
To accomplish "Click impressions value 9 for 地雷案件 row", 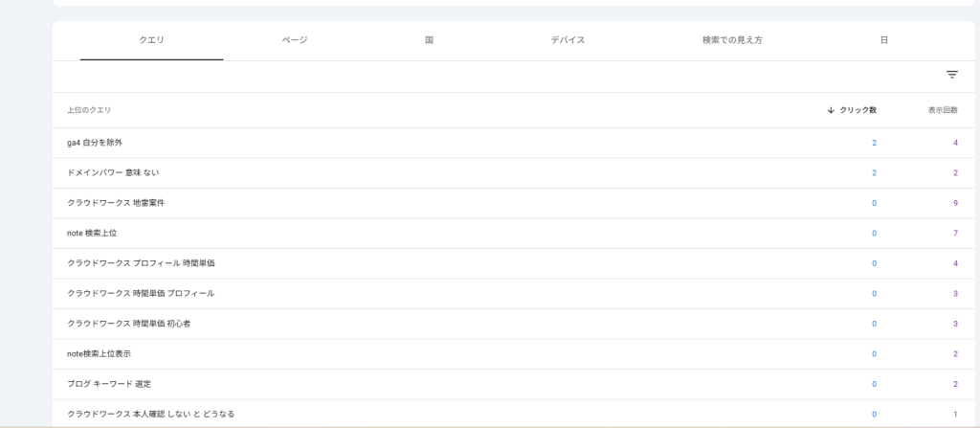I will [956, 203].
